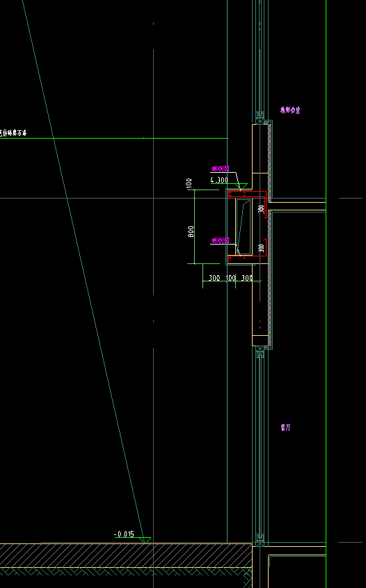Click the green elevation triangle at -0.015

pyautogui.click(x=145, y=540)
